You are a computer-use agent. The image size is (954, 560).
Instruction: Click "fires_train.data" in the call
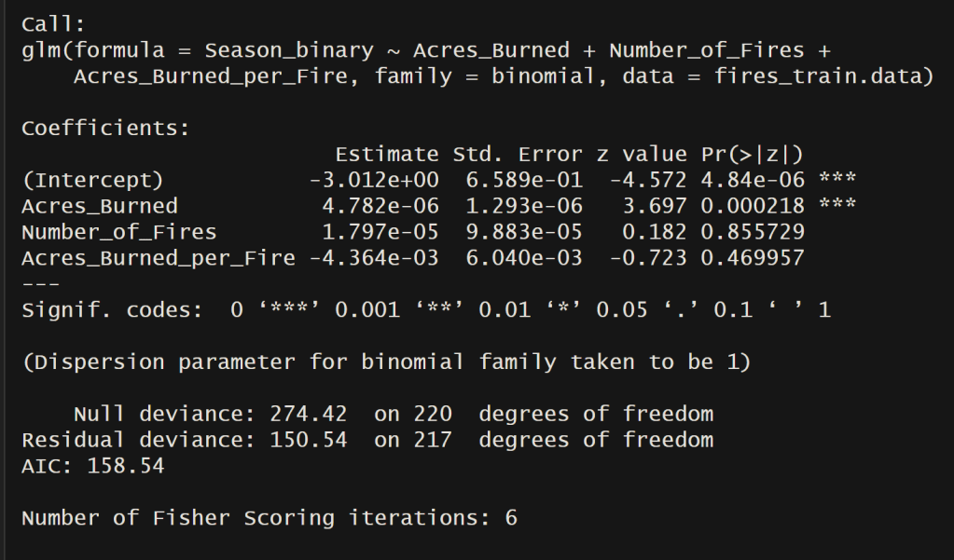point(823,76)
